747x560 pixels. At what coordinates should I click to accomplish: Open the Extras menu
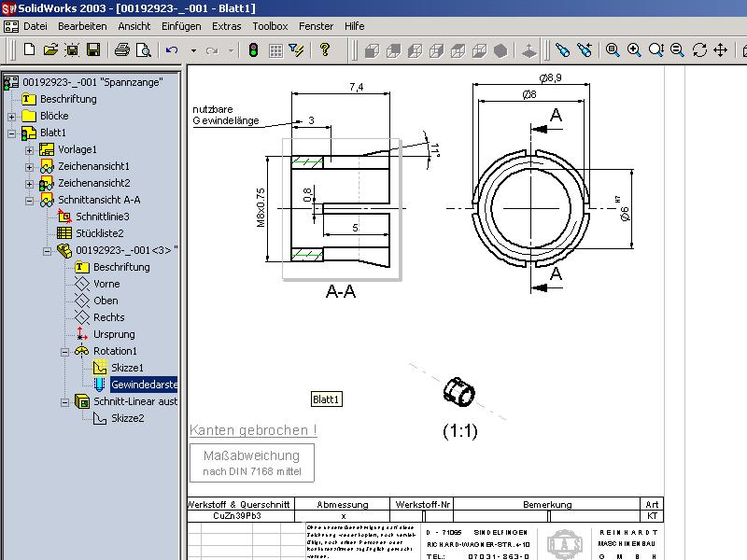click(x=226, y=26)
